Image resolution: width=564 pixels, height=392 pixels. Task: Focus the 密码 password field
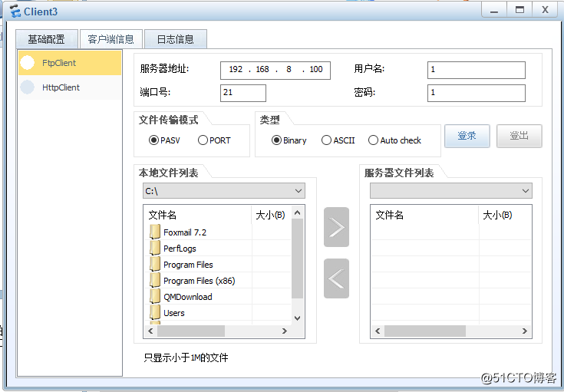(x=477, y=93)
